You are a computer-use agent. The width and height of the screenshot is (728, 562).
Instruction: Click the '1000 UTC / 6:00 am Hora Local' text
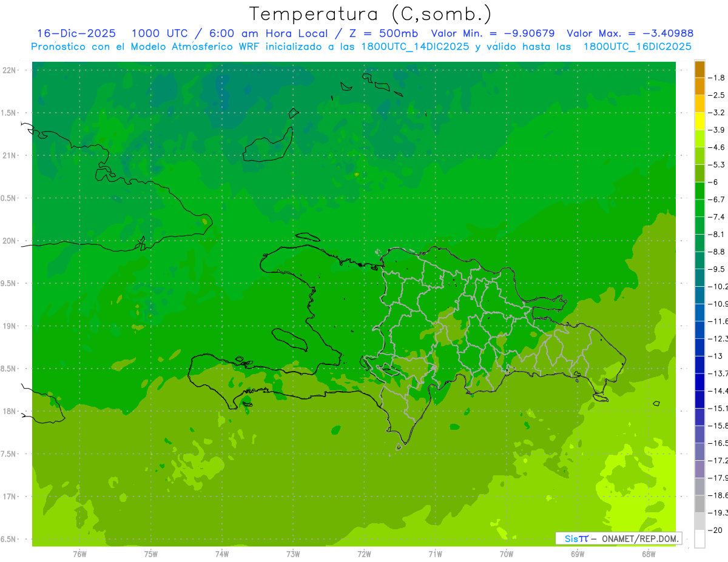tap(229, 34)
